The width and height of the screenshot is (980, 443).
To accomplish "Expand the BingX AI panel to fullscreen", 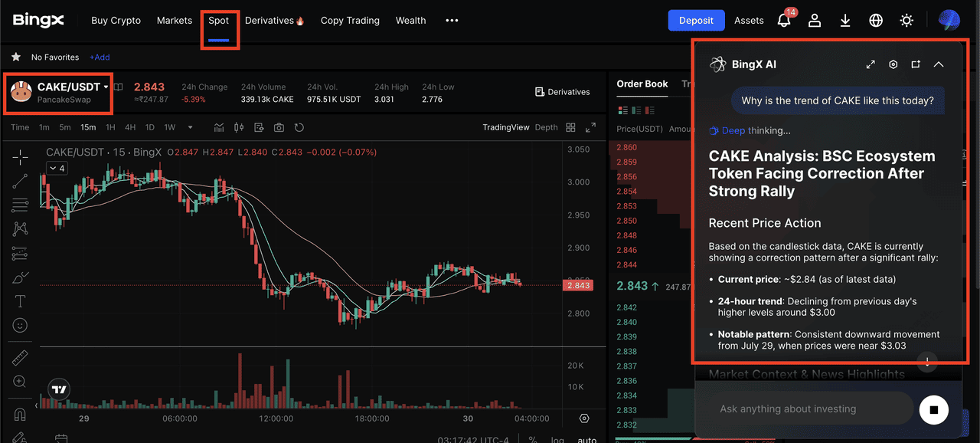I will [871, 64].
